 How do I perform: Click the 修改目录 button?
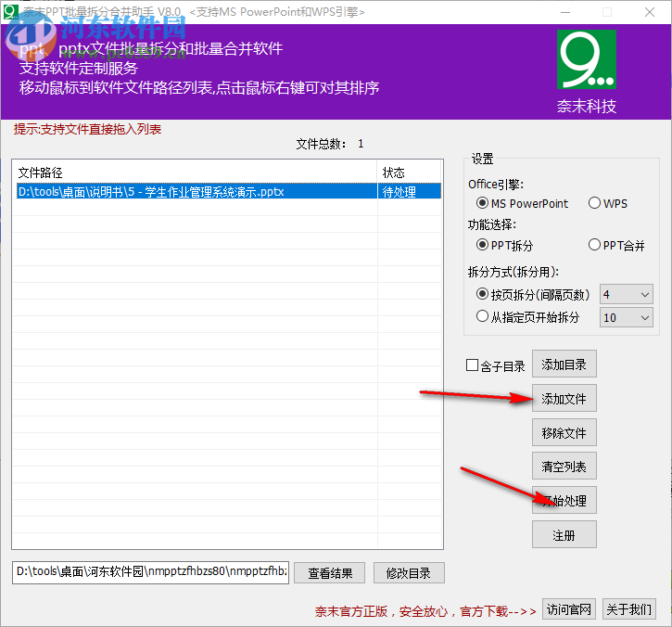point(409,573)
